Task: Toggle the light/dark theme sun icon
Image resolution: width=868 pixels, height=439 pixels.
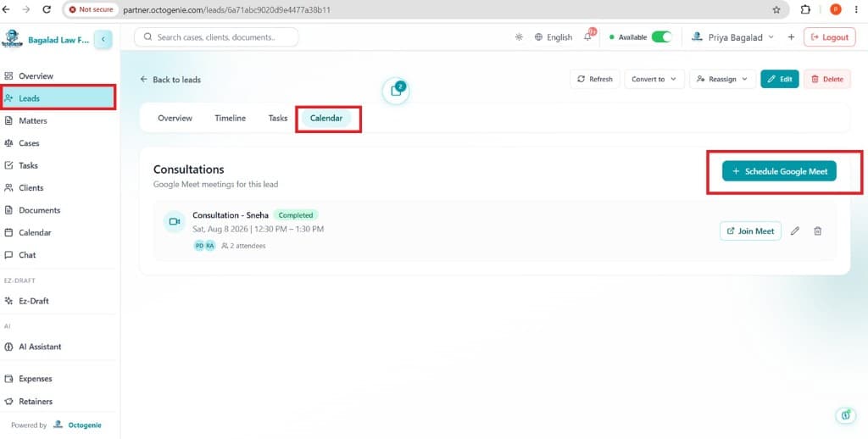Action: (519, 37)
